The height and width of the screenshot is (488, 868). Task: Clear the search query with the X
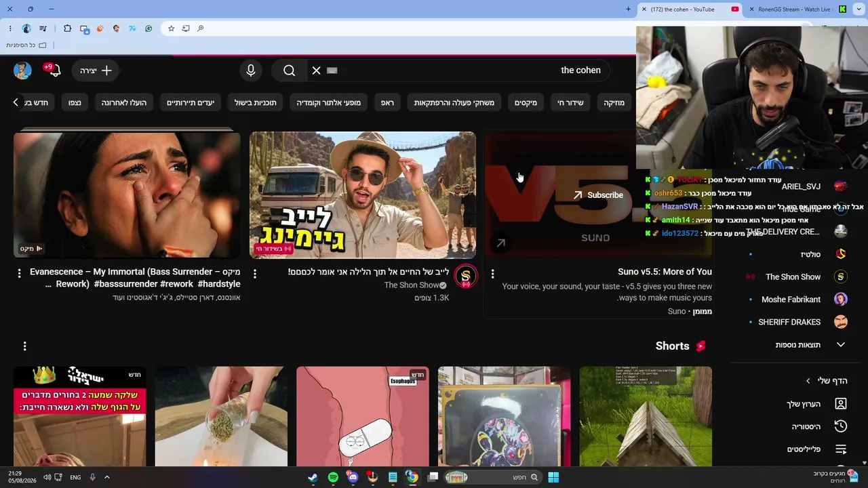(x=316, y=70)
